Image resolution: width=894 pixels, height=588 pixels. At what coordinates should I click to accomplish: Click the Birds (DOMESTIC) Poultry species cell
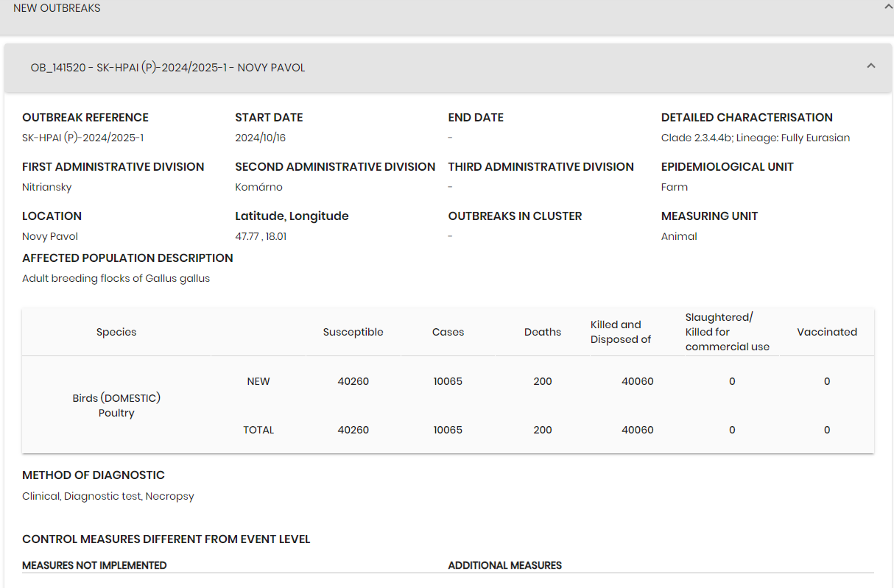coord(116,405)
